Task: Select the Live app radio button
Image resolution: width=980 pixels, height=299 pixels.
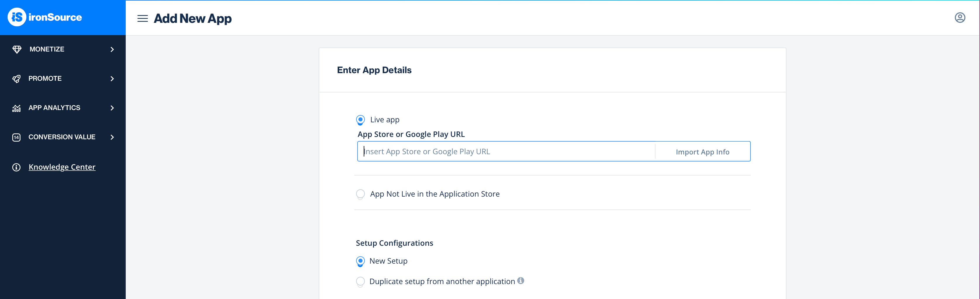Action: [x=360, y=120]
